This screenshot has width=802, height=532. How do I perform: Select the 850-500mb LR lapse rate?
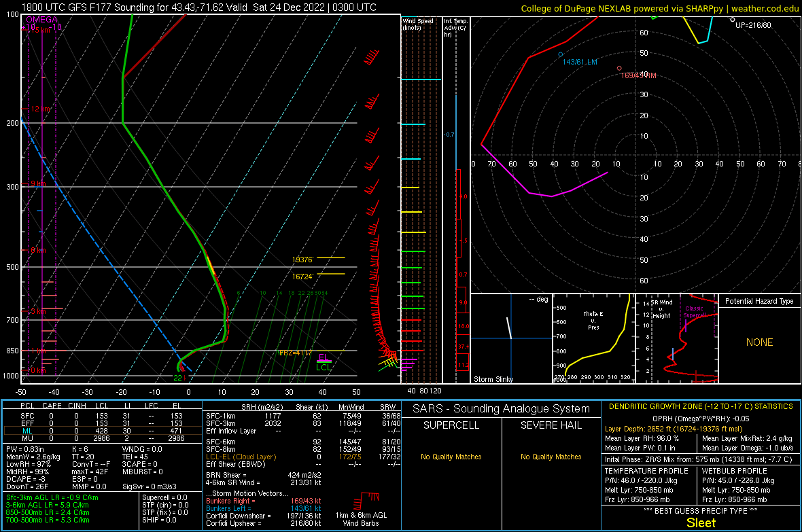48,512
